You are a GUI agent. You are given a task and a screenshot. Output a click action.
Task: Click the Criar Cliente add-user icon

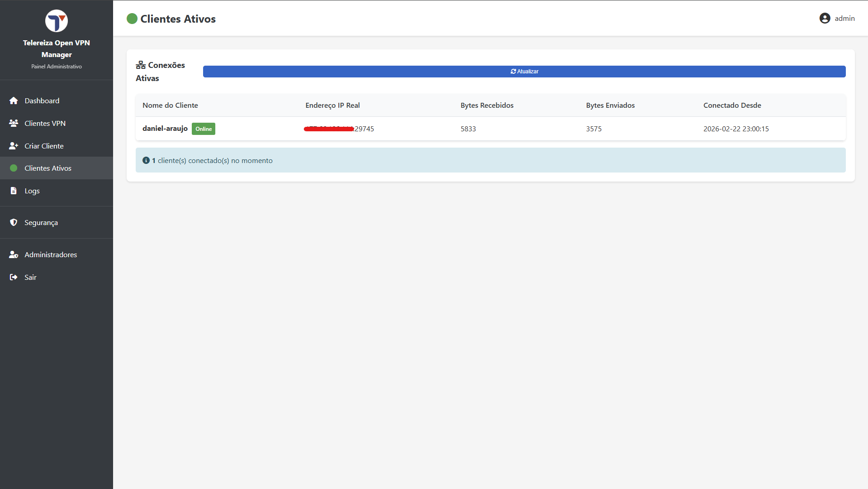click(x=14, y=146)
